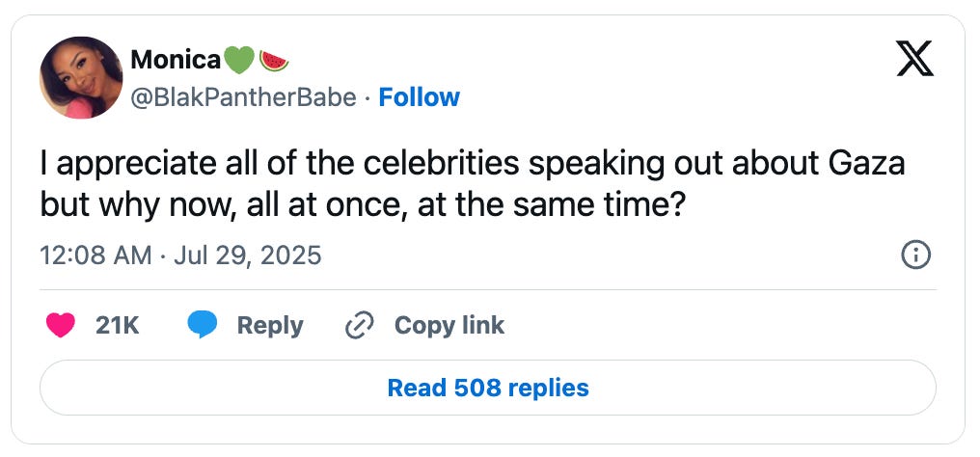Viewport: 980px width, 457px height.
Task: Click the 21K likes count
Action: (118, 326)
